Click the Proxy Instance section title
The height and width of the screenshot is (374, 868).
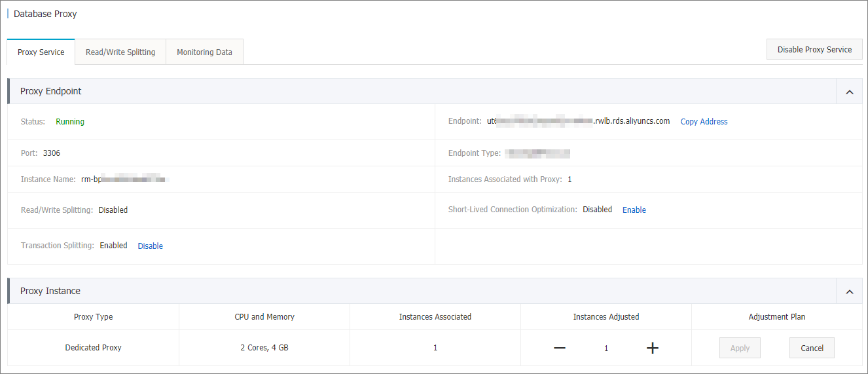(50, 291)
